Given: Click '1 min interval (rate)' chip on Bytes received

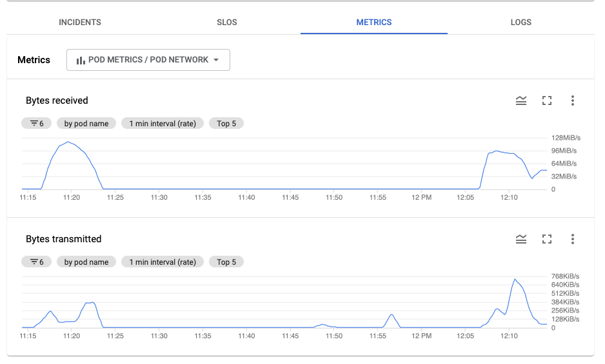Looking at the screenshot, I should [x=163, y=124].
